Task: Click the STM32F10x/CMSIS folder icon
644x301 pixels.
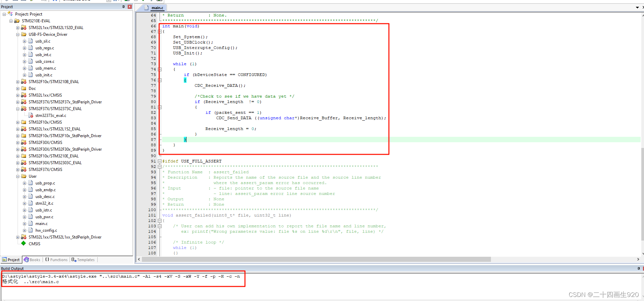Action: [24, 122]
